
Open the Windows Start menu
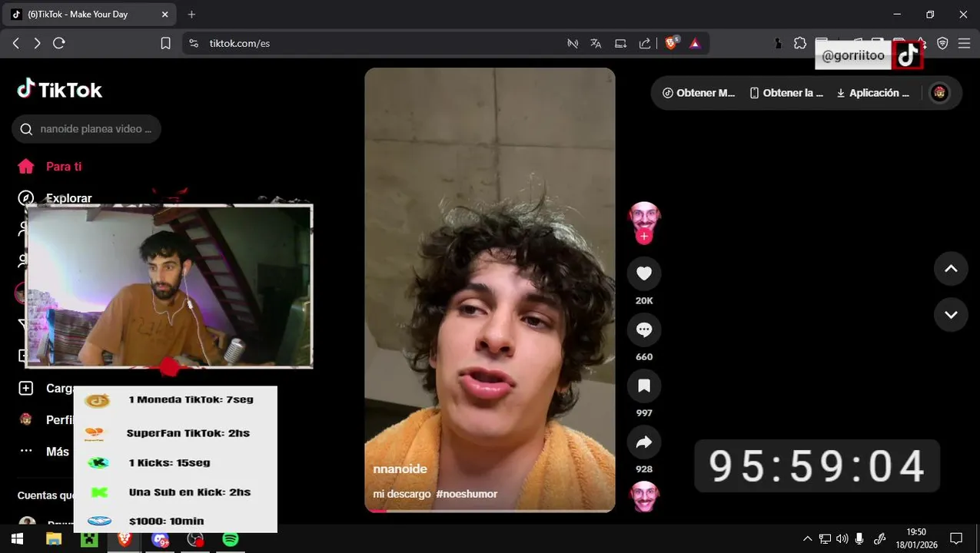tap(17, 539)
